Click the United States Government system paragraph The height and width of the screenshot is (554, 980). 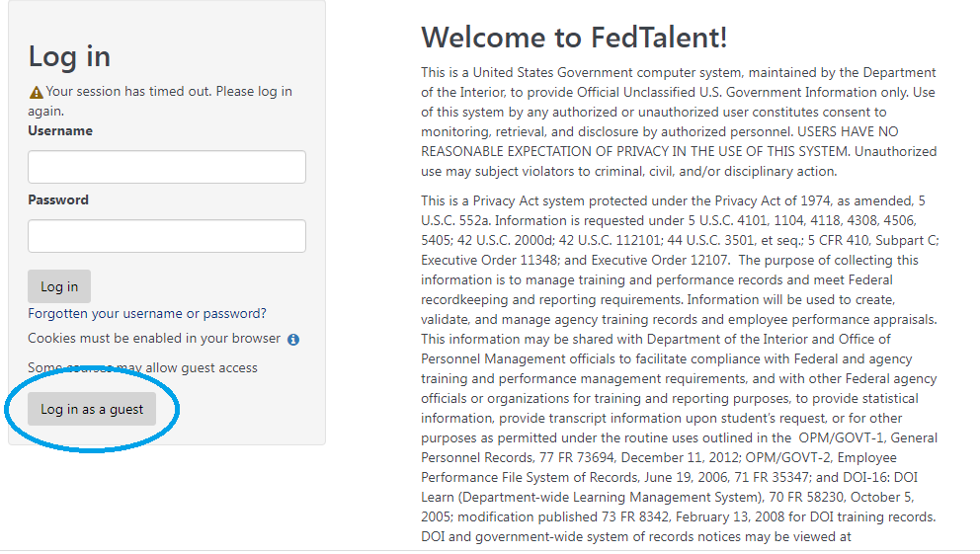coord(679,121)
